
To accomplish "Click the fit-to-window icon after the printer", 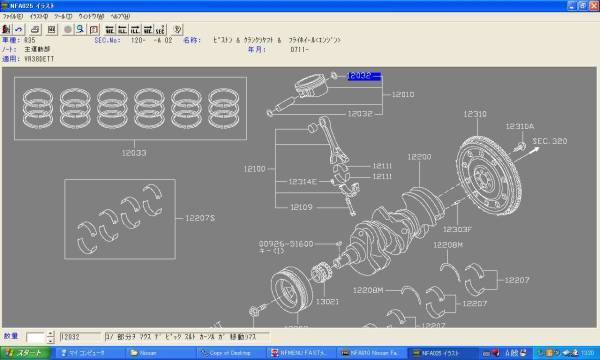I will pos(51,29).
